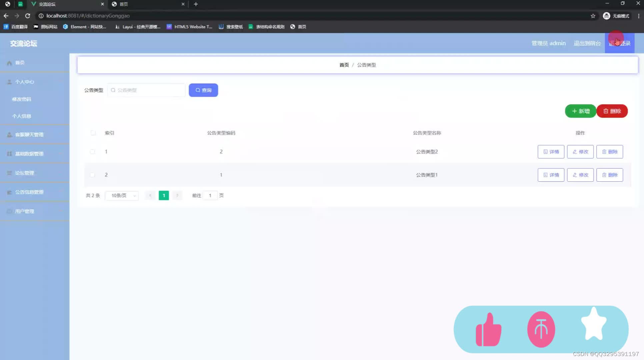644x360 pixels.
Task: Click the 交流论坛 site title
Action: (x=23, y=43)
